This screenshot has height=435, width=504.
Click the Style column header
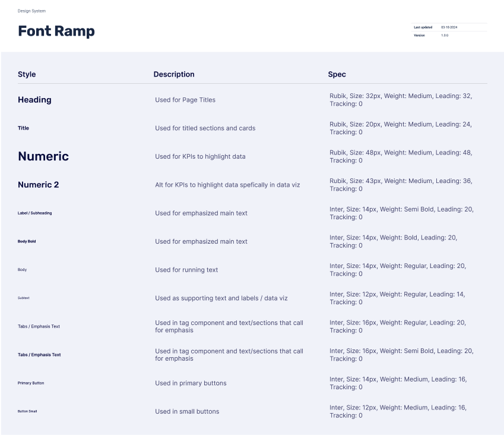tap(27, 74)
